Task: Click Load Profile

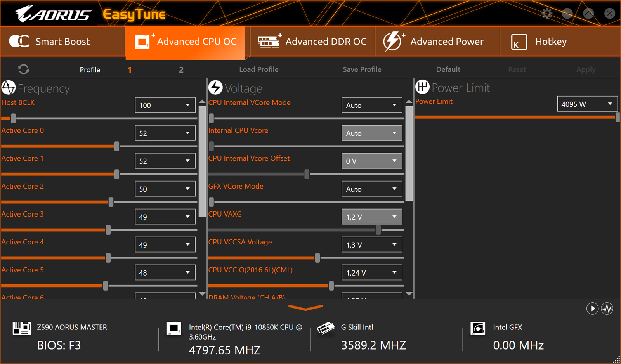Action: click(259, 69)
